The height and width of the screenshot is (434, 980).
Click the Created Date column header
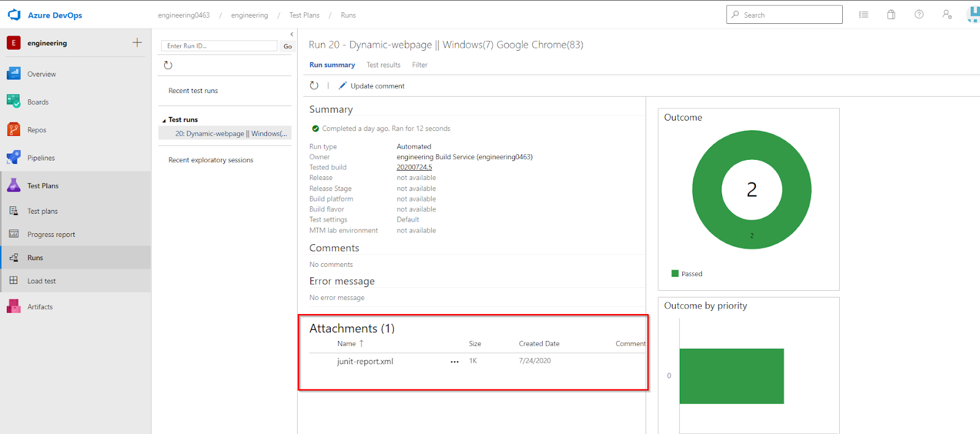click(539, 343)
